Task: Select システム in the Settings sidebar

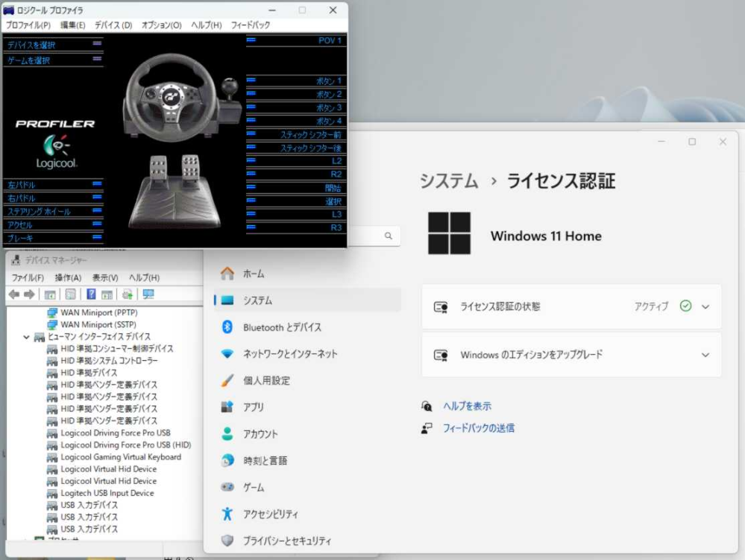Action: pos(307,301)
